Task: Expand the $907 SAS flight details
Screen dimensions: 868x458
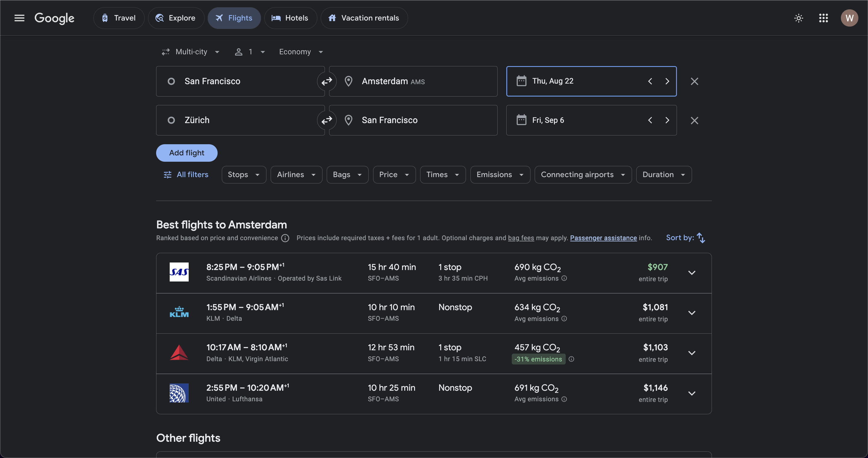Action: [691, 273]
